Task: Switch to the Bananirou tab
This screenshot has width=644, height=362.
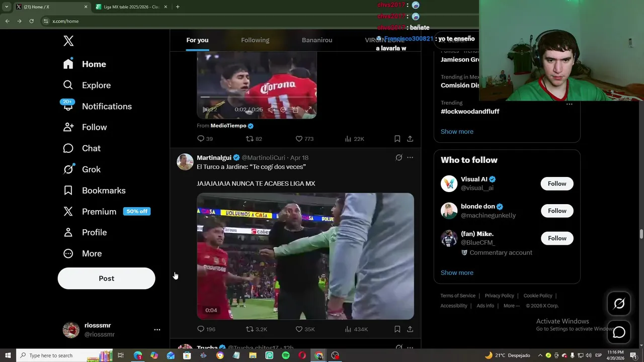Action: 317,40
